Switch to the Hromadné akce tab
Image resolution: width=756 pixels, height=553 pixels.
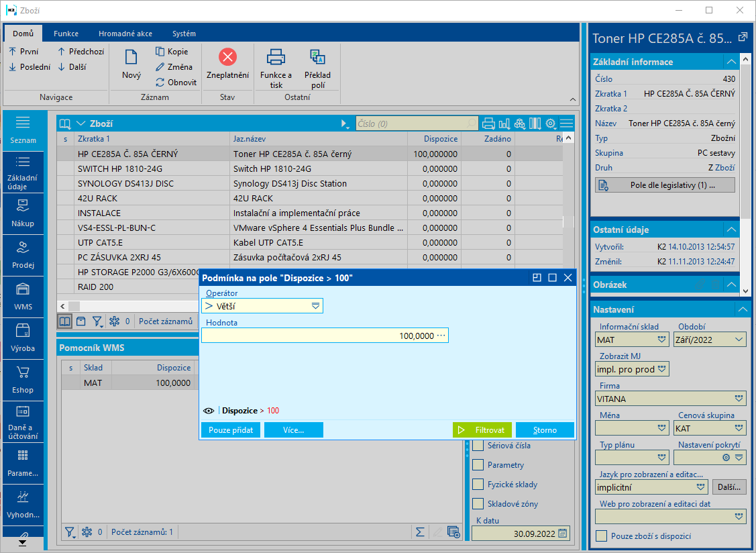click(125, 34)
